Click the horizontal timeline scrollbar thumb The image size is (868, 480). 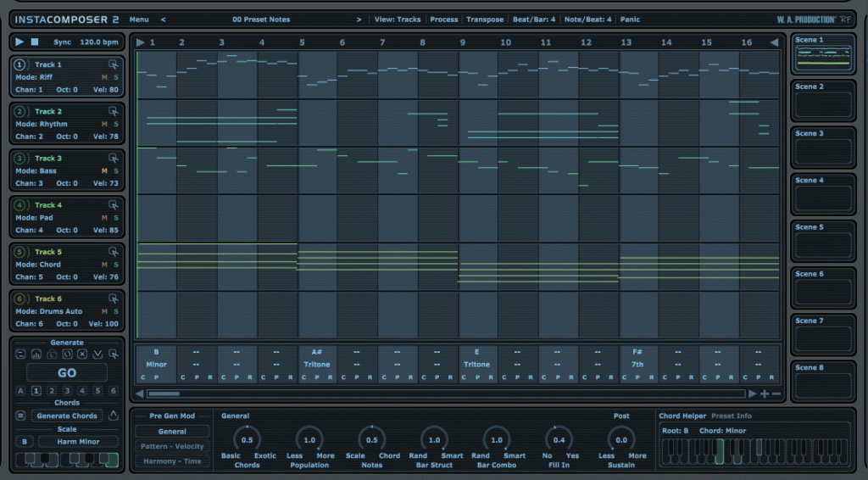[164, 393]
